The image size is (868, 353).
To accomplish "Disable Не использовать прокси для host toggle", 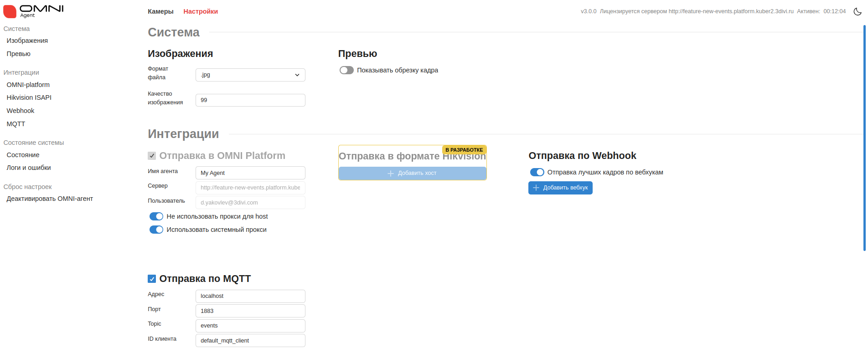I will pyautogui.click(x=156, y=216).
